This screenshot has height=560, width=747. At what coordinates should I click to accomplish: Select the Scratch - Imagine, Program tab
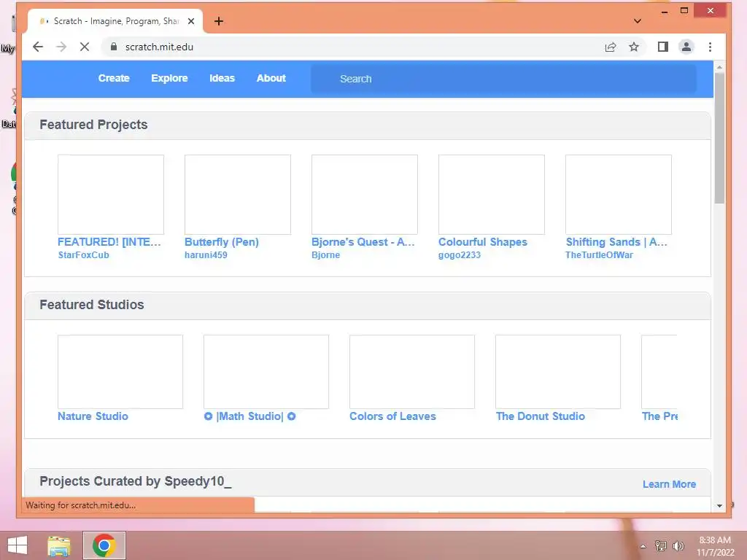tap(115, 21)
